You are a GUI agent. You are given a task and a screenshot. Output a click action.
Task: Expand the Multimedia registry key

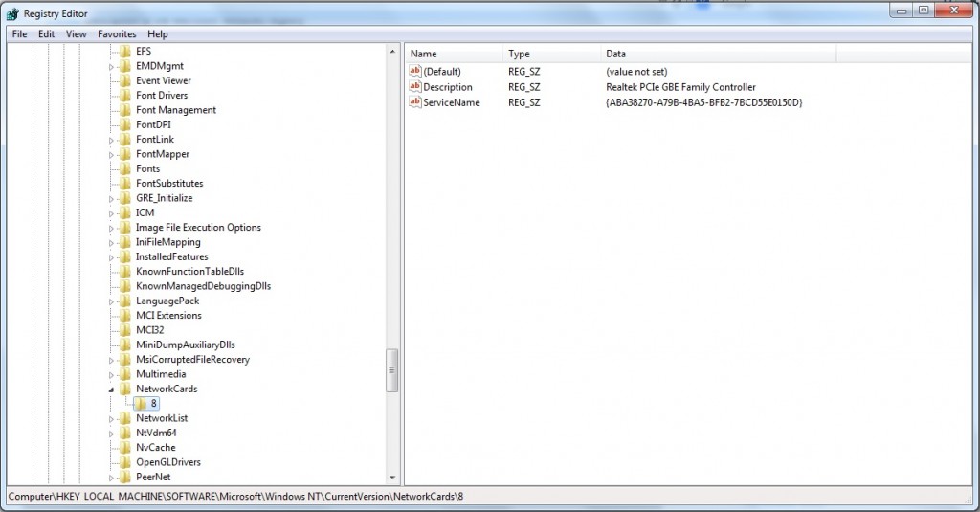click(x=112, y=374)
